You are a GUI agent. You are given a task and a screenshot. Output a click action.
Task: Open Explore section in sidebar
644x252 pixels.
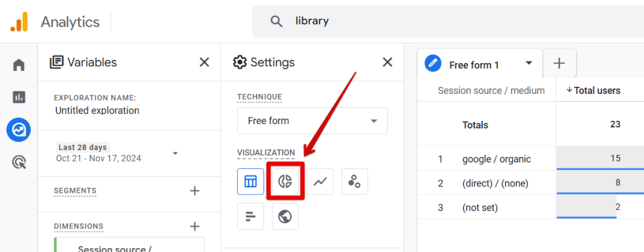19,130
